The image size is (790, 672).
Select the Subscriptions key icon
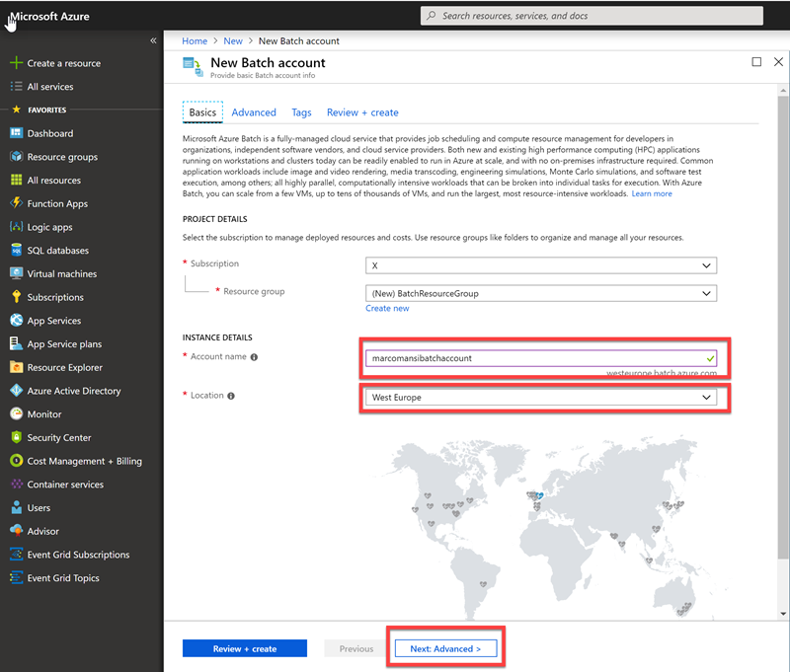coord(16,296)
